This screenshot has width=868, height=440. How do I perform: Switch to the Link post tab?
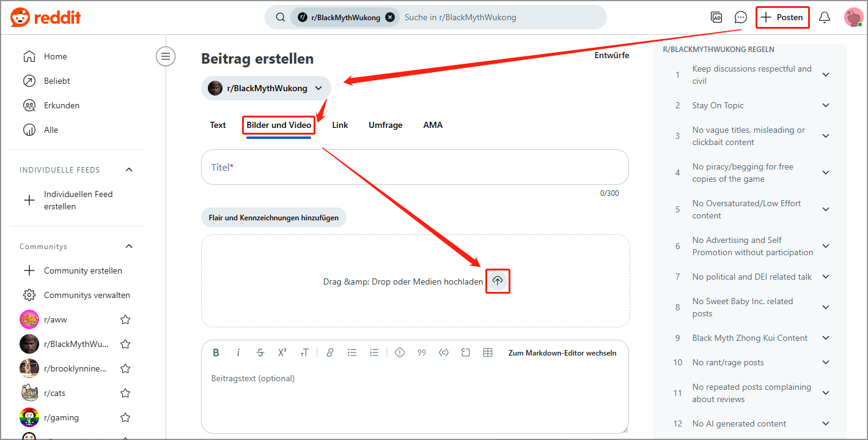pos(340,125)
